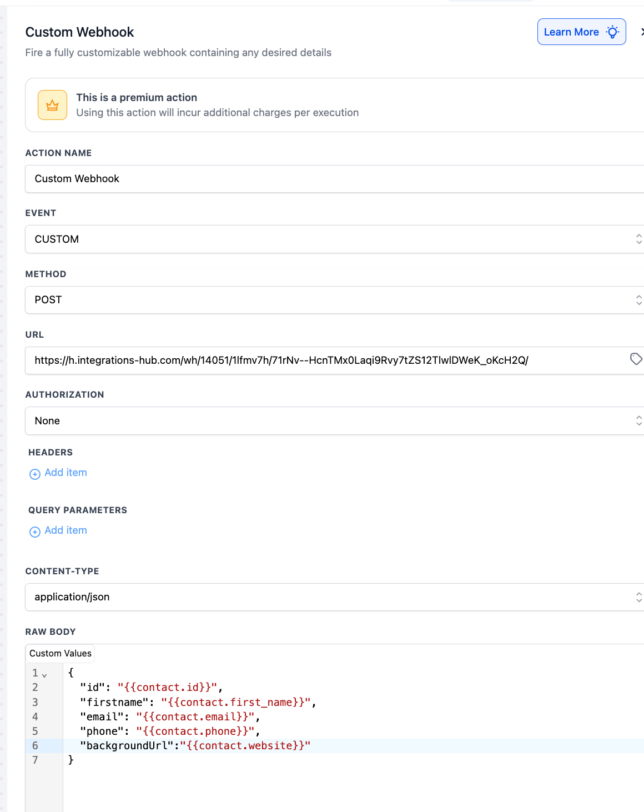
Task: Click the Learn More button
Action: click(x=581, y=32)
